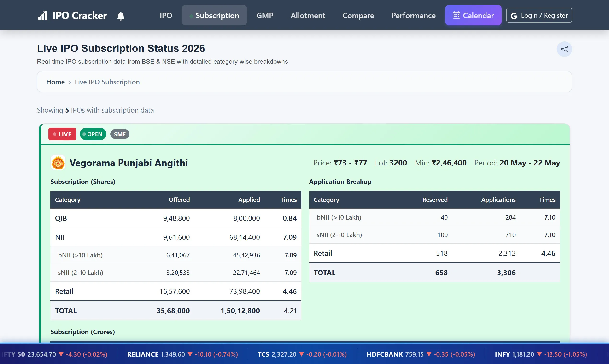Click the Offered column header
The width and height of the screenshot is (609, 364).
[179, 200]
